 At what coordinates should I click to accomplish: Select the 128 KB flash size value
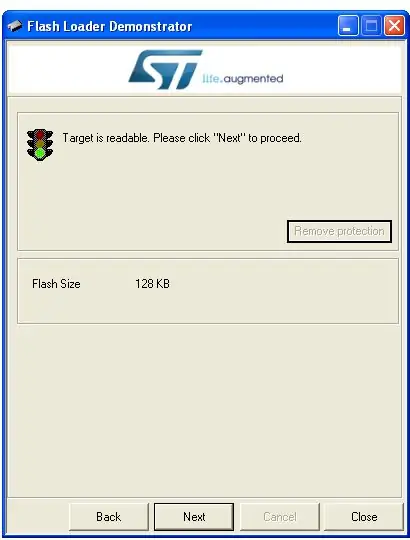pos(152,284)
